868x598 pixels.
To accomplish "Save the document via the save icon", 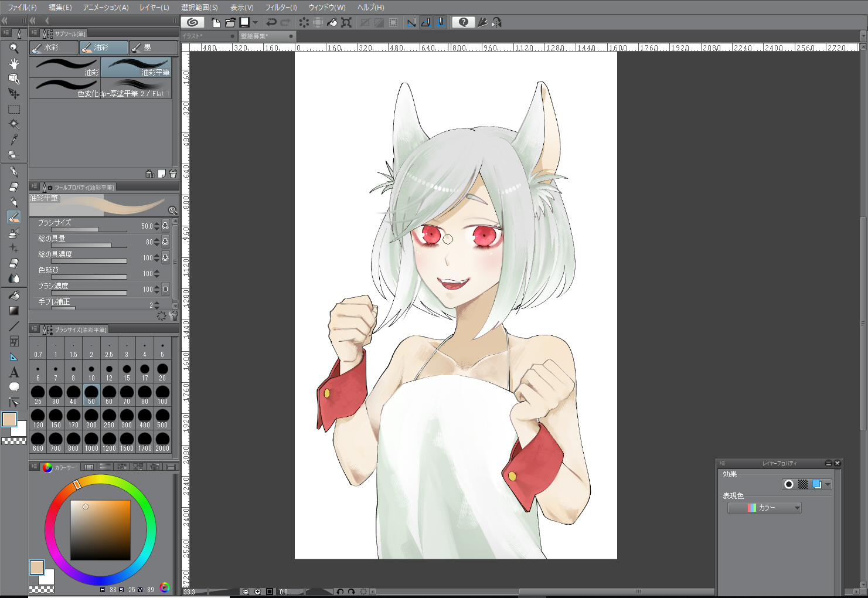I will coord(244,22).
